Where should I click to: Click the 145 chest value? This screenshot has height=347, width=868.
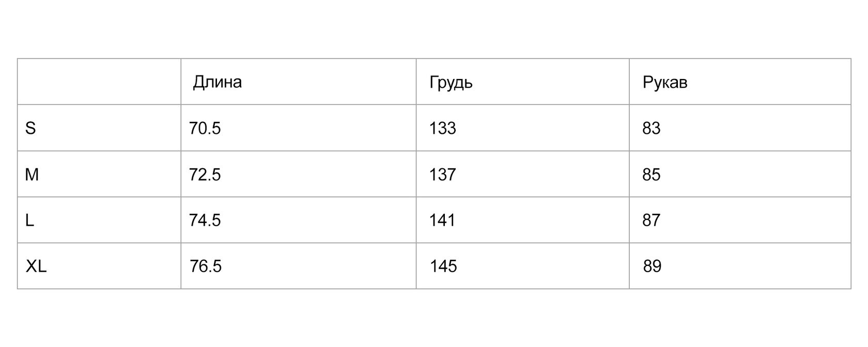coord(443,266)
